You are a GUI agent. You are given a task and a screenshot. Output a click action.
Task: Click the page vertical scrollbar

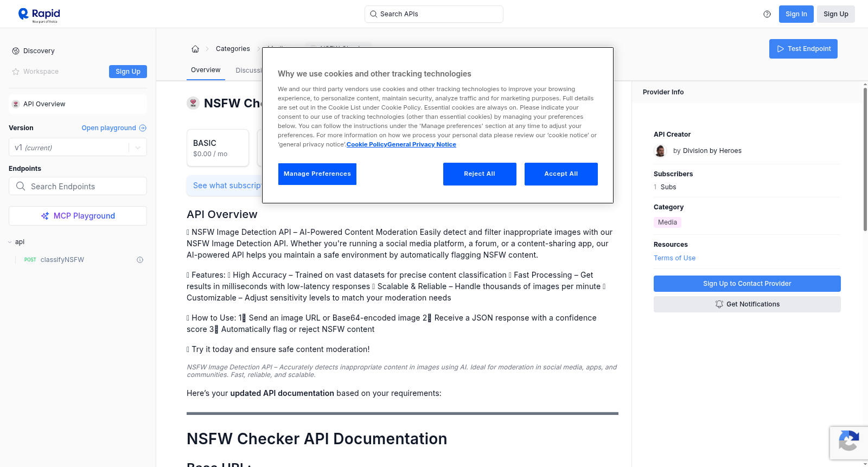tap(865, 159)
